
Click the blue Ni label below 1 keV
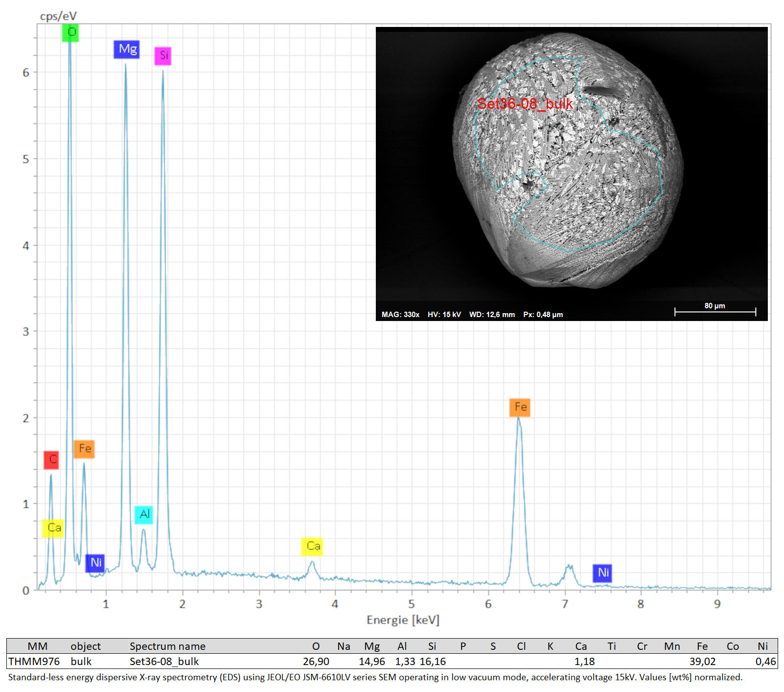point(95,563)
